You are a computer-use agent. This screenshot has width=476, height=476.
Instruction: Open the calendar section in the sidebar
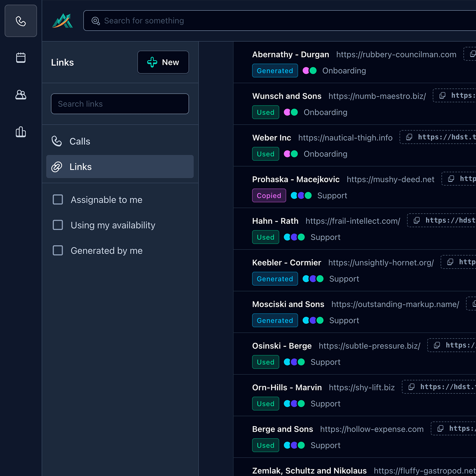[21, 58]
